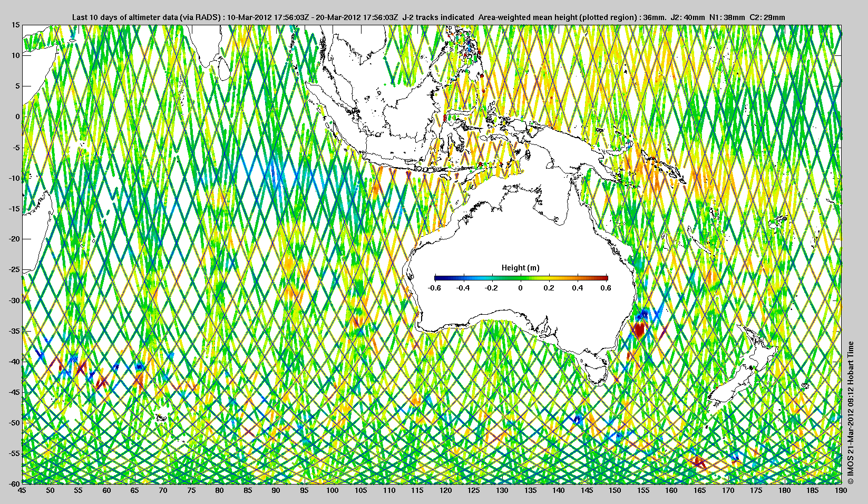Click the dark blue end of the Height colorbar
Viewport: 868px width, 504px height.
pos(437,277)
